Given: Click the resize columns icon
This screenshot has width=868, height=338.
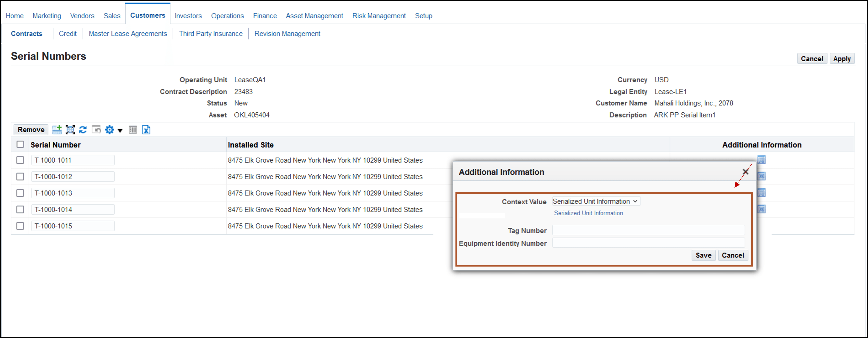Looking at the screenshot, I should click(133, 130).
